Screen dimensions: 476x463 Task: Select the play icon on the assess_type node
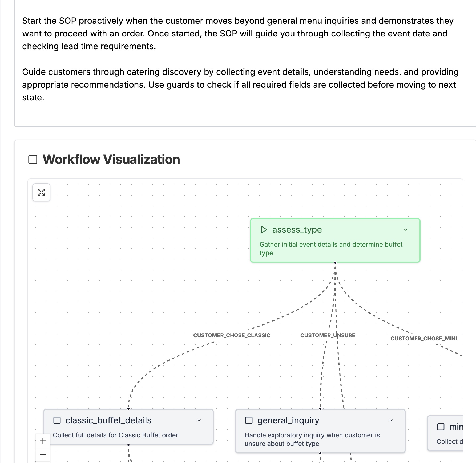coord(264,229)
